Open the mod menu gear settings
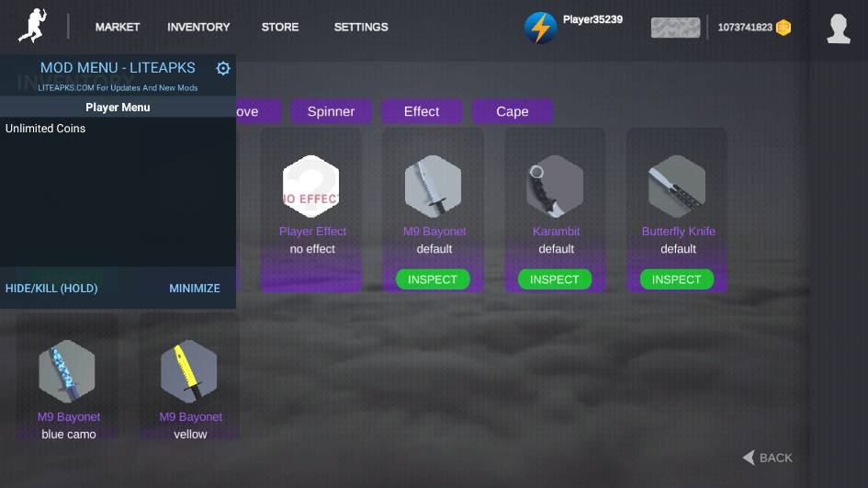 pos(223,68)
